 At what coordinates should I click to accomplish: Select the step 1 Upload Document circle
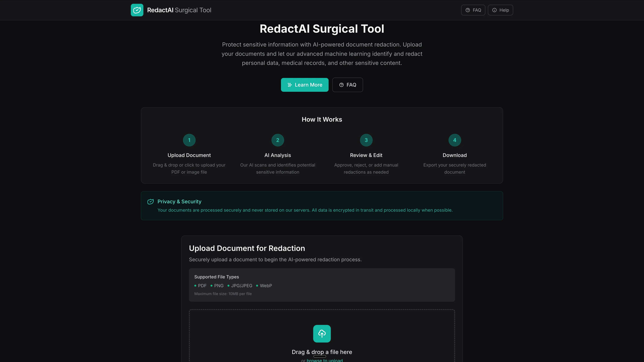pyautogui.click(x=189, y=140)
